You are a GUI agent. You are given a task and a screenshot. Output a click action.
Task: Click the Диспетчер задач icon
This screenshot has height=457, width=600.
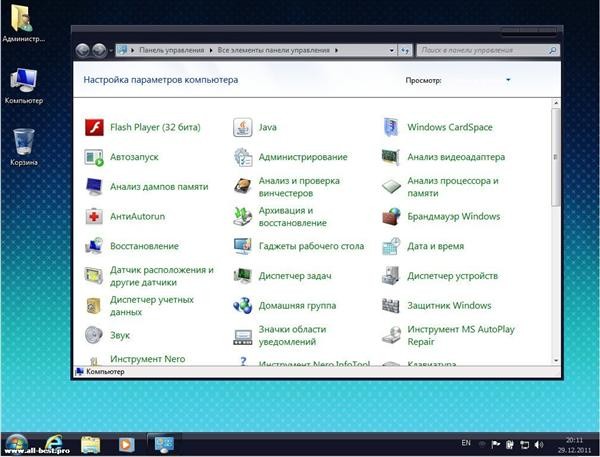(x=243, y=276)
